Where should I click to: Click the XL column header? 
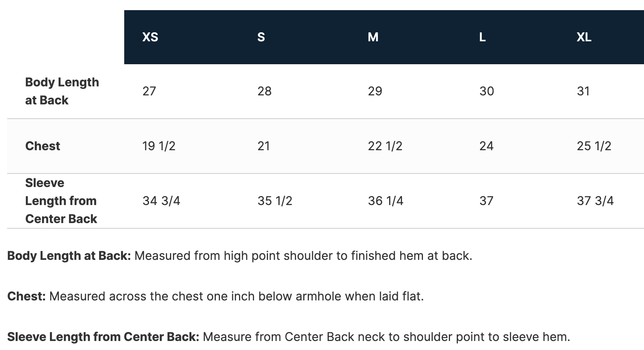pyautogui.click(x=584, y=37)
